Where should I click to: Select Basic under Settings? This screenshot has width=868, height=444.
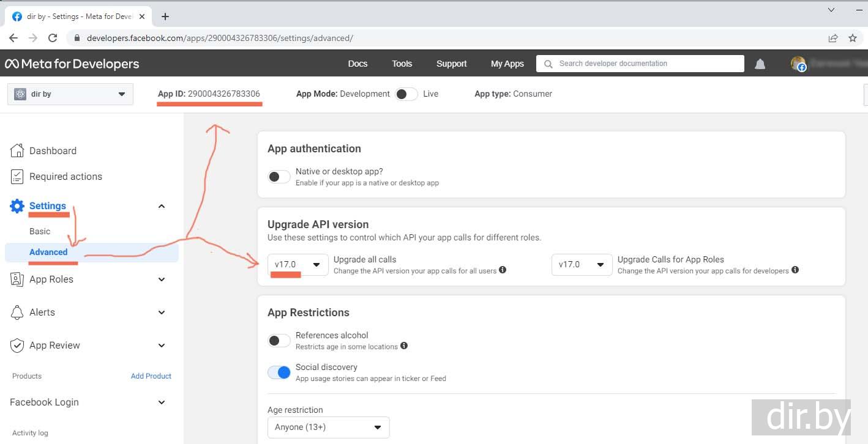tap(40, 231)
